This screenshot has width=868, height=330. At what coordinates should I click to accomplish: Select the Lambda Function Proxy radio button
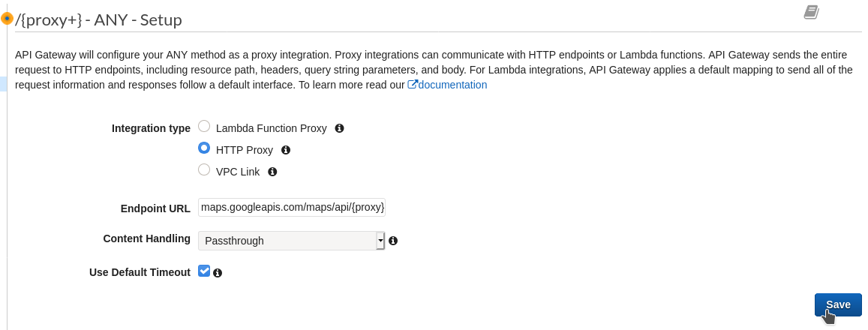tap(204, 126)
